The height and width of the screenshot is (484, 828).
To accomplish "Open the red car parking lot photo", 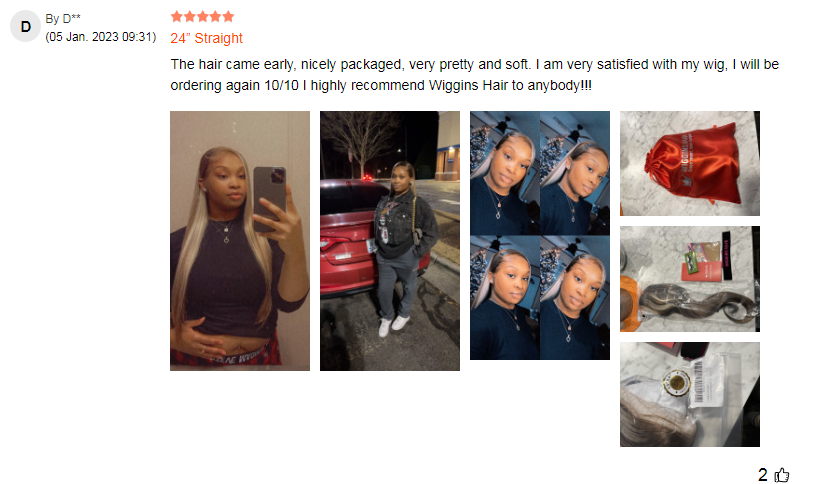I will tap(390, 241).
